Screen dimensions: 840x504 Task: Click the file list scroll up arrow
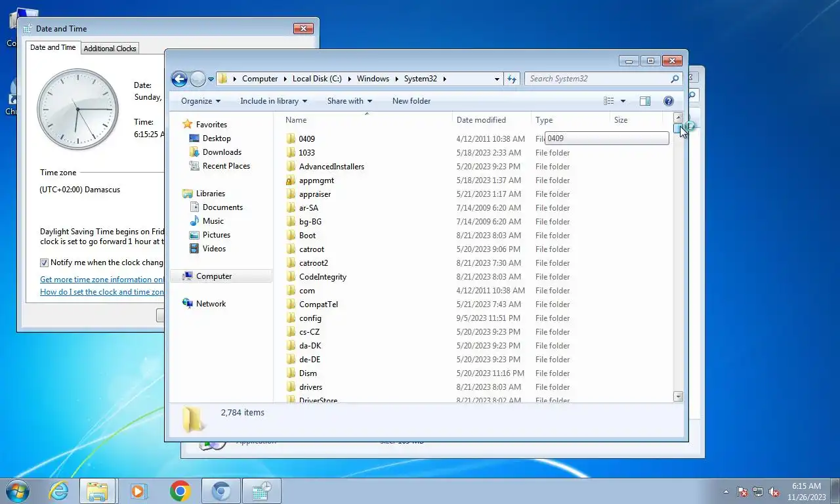pyautogui.click(x=679, y=118)
